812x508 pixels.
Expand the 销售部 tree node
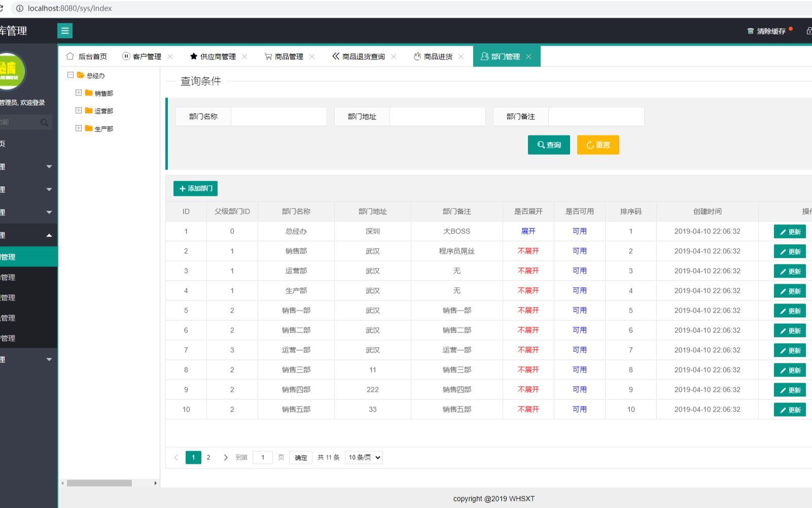coord(79,92)
